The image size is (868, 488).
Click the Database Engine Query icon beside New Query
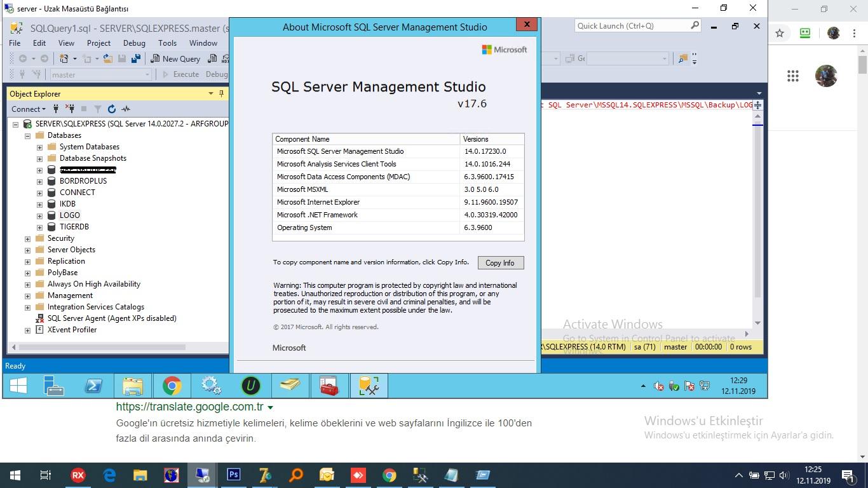click(x=212, y=58)
